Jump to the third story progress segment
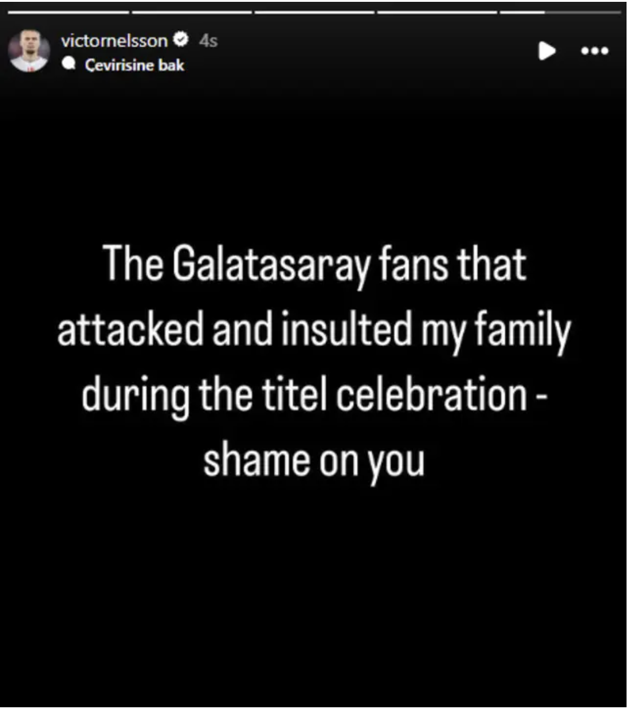 314,12
